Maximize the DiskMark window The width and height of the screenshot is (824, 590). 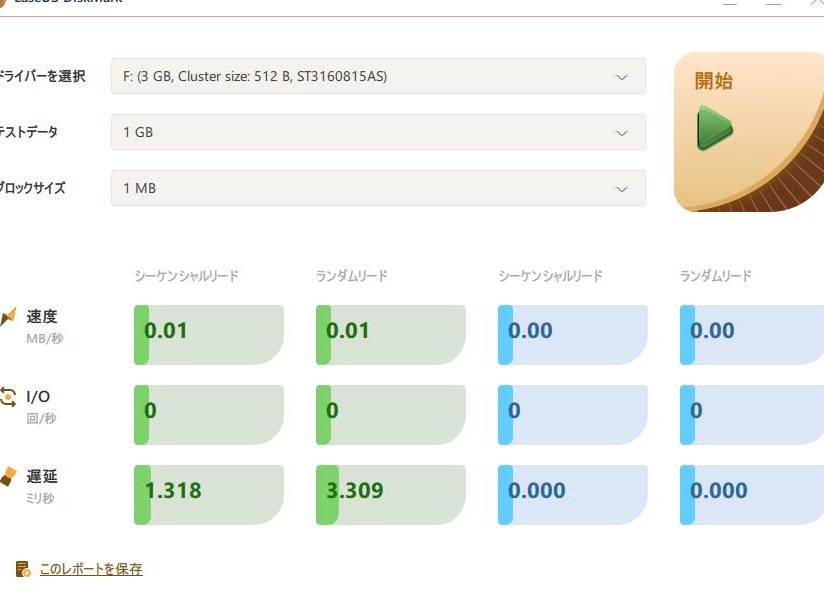pos(773,3)
